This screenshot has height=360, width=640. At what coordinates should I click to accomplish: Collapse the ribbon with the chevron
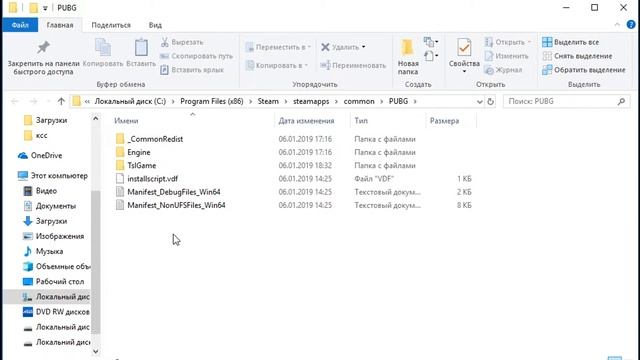point(617,25)
